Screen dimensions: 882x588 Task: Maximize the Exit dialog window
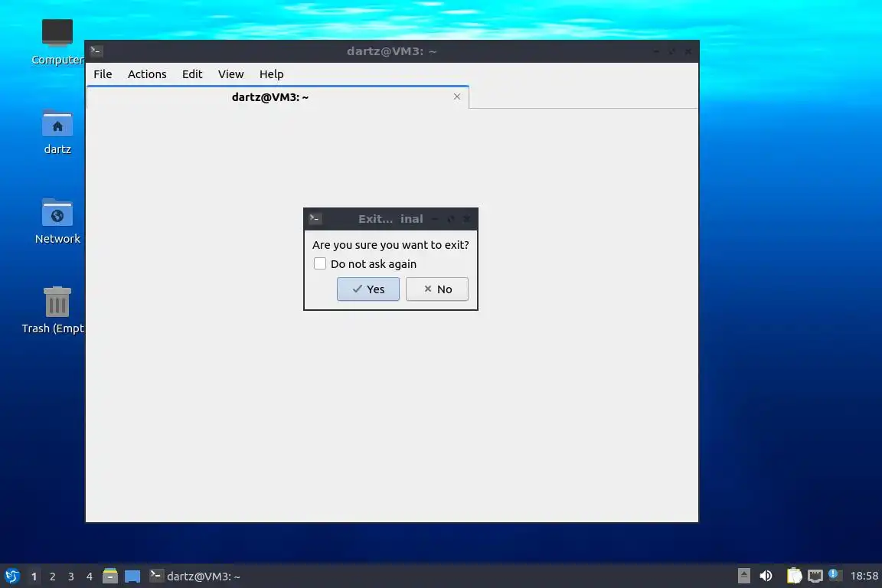pos(450,219)
